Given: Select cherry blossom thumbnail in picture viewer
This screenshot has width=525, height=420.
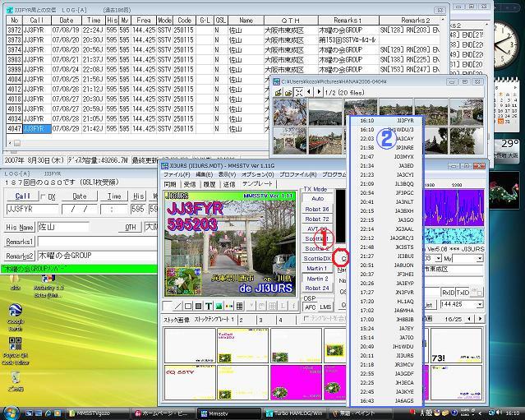Looking at the screenshot, I should (290, 113).
